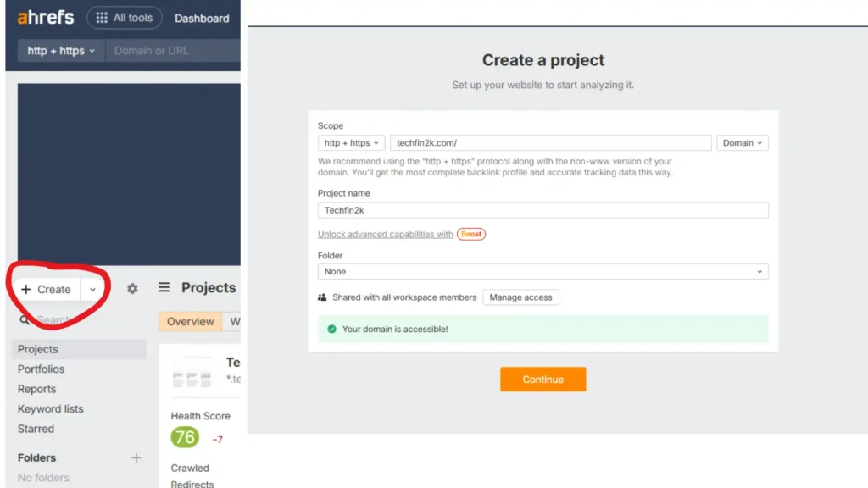This screenshot has height=488, width=868.
Task: Click the Manage access button
Action: [x=521, y=297]
